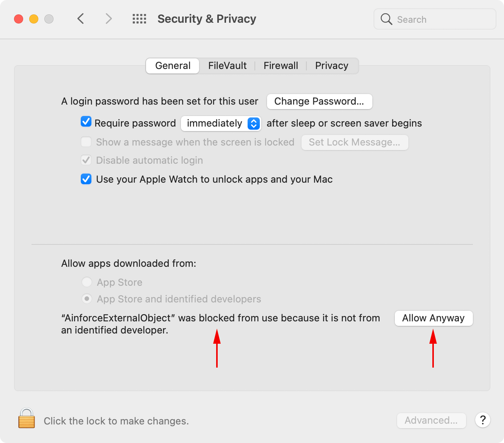Open the Privacy tab
This screenshot has height=443, width=504.
pos(331,66)
